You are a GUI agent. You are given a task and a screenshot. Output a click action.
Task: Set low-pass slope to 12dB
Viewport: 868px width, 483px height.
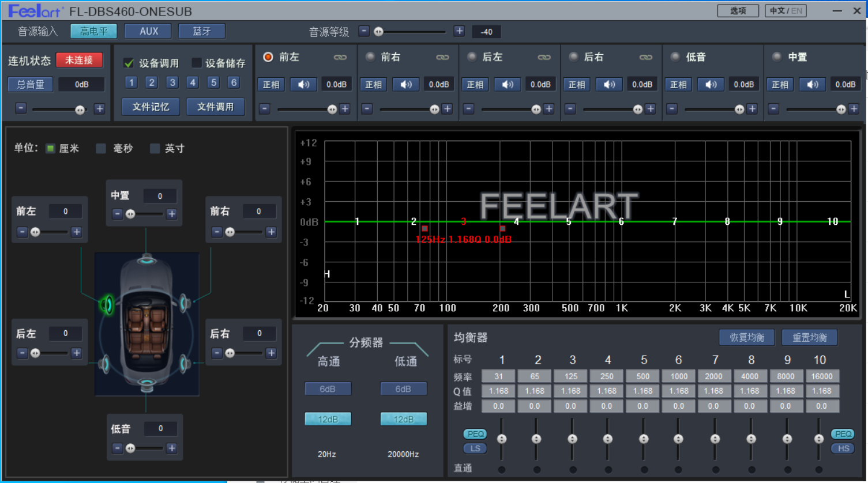403,419
